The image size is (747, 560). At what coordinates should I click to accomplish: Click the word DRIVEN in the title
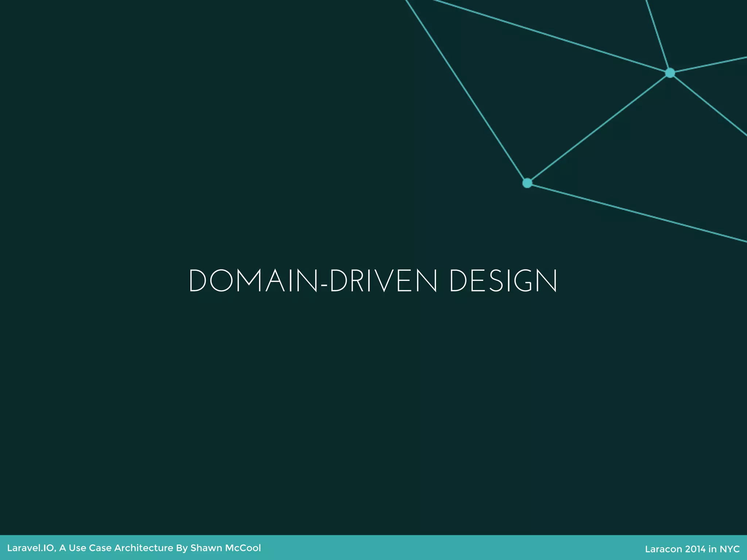coord(384,281)
